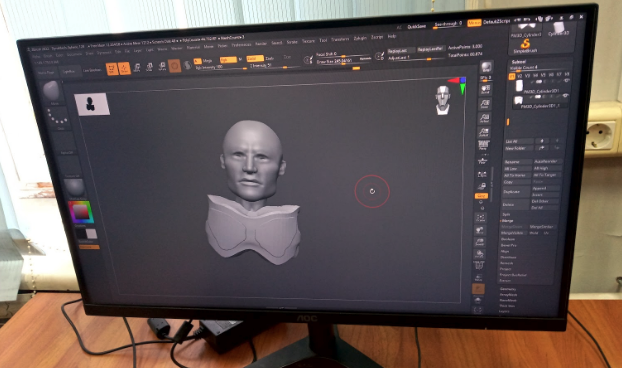Activate the Edit mode button
Screen dimensions: 622x368
(x=112, y=69)
